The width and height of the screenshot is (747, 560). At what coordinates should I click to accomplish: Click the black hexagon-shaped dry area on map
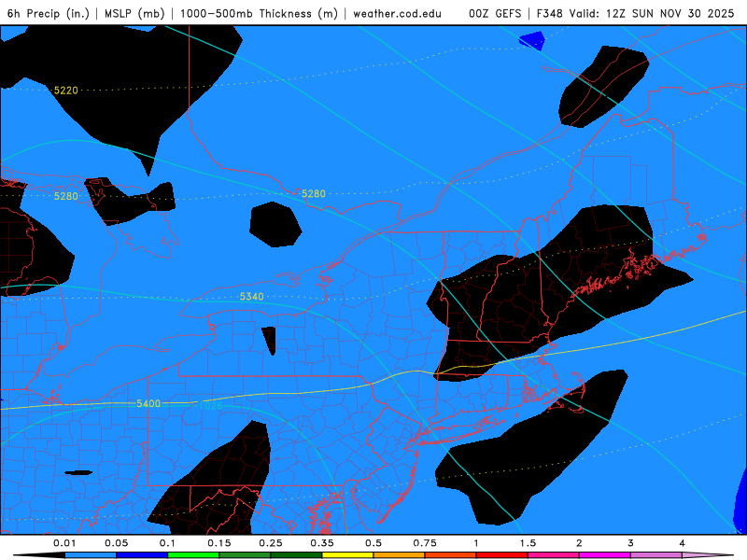[x=275, y=224]
